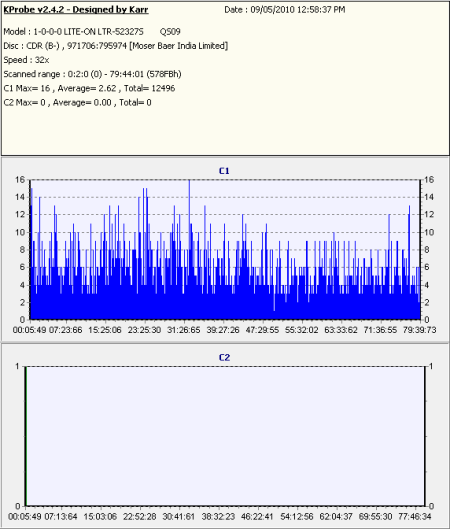Click the C2 Max statistics line
The height and width of the screenshot is (529, 450).
pos(77,102)
